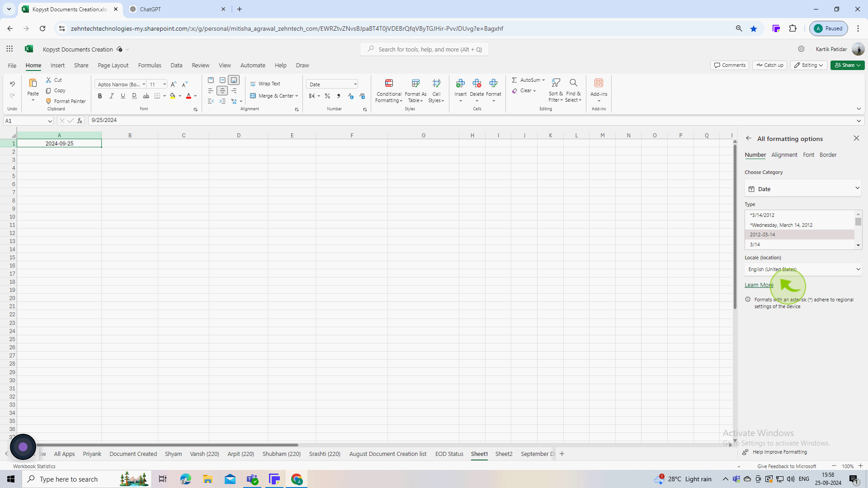Image resolution: width=868 pixels, height=488 pixels.
Task: Select the 3/14 date type
Action: [x=799, y=244]
